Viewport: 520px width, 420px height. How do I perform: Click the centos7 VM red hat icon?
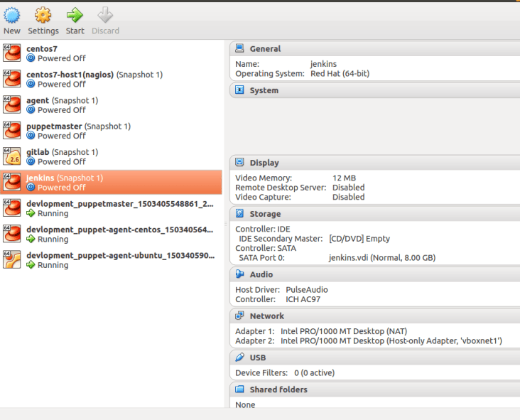pos(12,53)
